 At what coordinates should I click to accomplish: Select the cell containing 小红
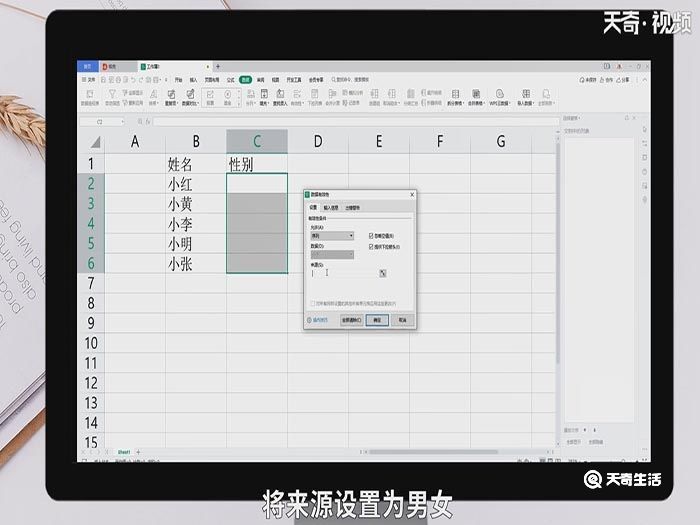point(196,183)
